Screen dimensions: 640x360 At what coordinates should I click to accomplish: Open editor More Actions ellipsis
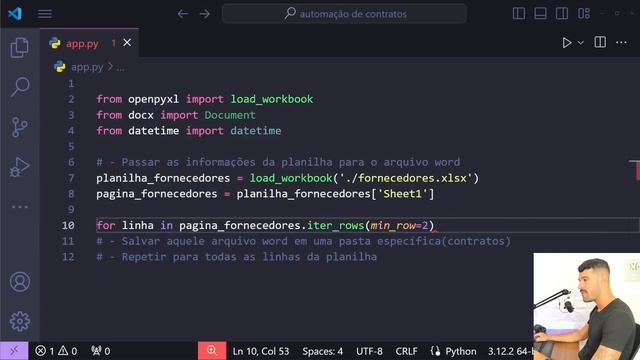point(621,42)
